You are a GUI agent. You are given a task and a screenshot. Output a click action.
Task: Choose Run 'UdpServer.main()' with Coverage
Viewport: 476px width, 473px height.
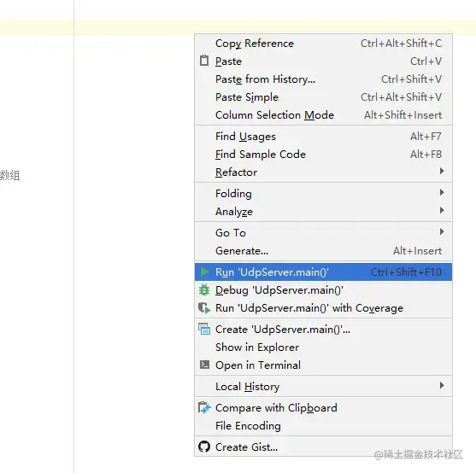pos(323,308)
